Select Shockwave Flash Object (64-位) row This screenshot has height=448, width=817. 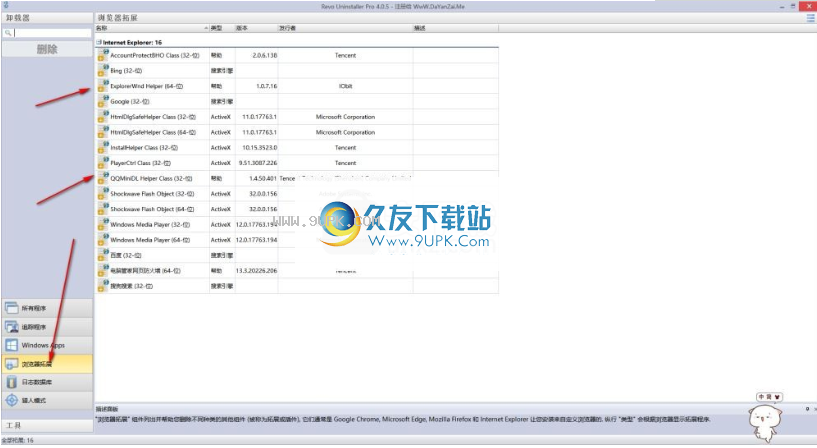(x=297, y=209)
